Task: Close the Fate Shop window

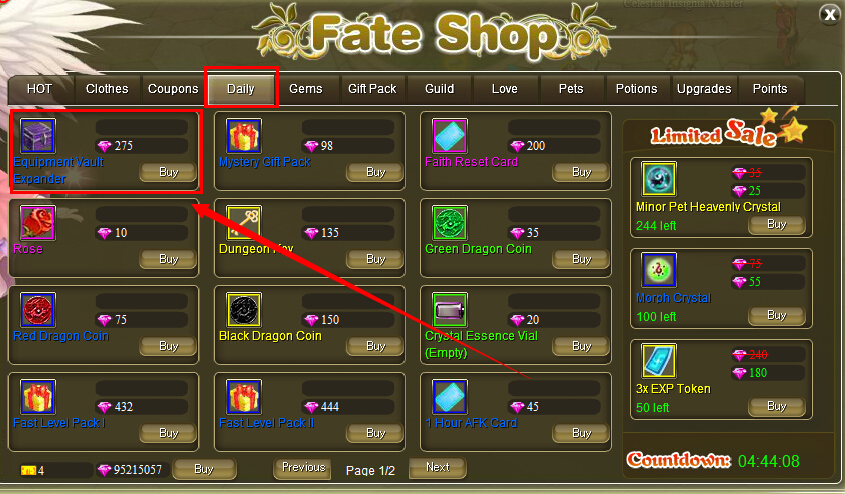Action: [x=830, y=15]
